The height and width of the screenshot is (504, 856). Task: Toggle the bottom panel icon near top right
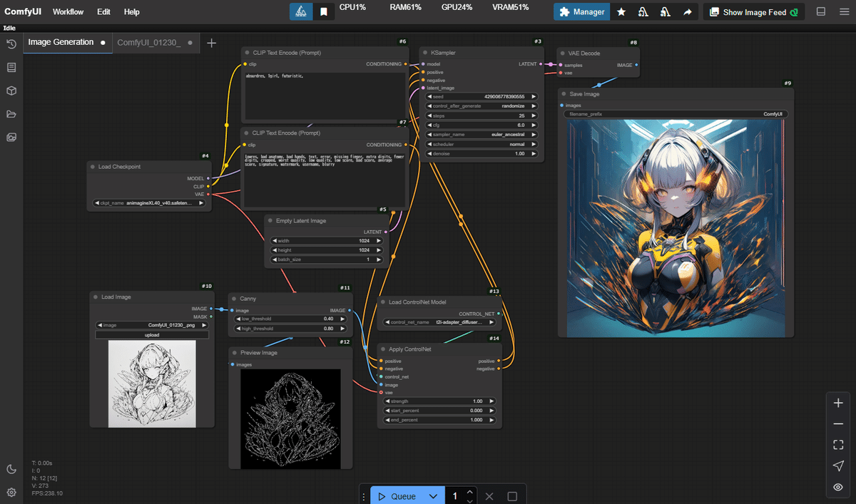click(x=820, y=11)
